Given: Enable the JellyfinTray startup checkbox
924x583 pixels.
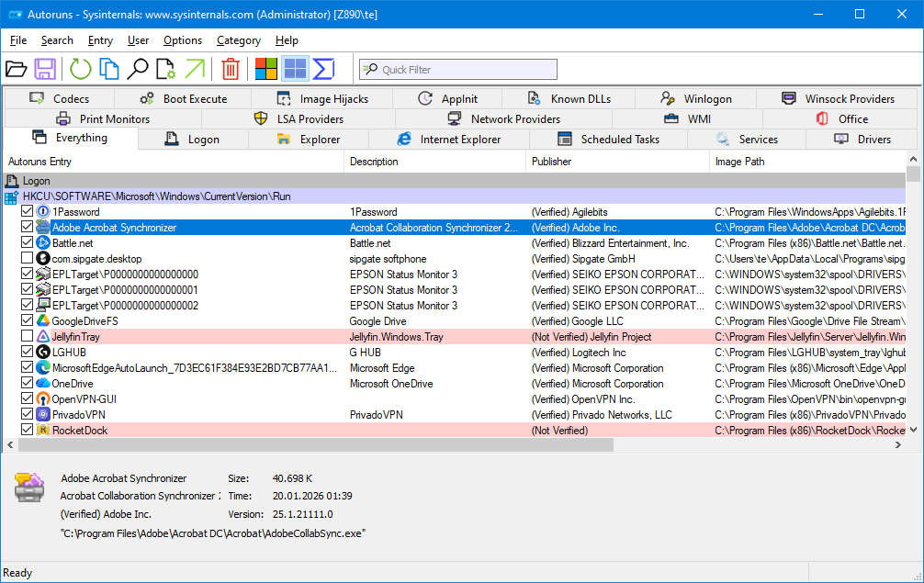Looking at the screenshot, I should [28, 337].
